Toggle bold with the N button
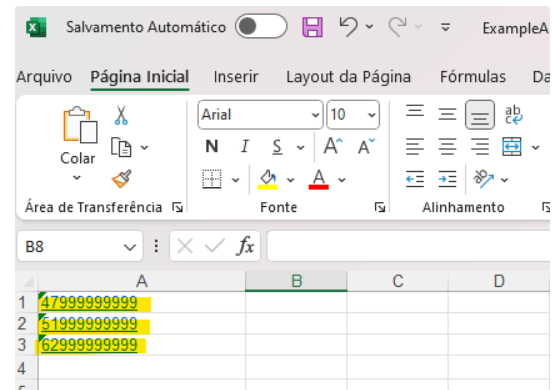552x390 pixels. coord(212,146)
